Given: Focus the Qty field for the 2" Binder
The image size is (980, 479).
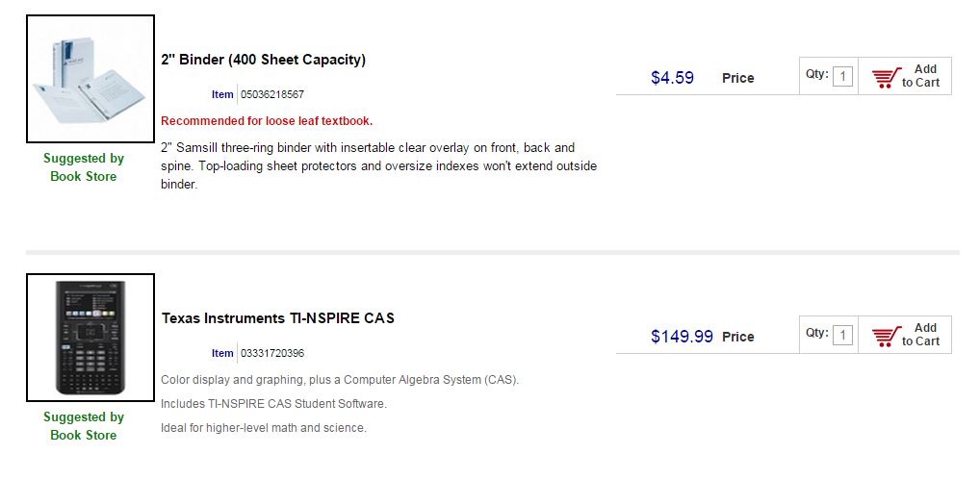Looking at the screenshot, I should [x=842, y=76].
